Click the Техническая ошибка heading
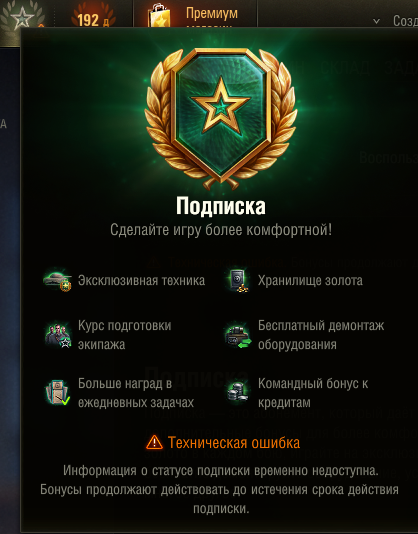Viewport: 418px width, 534px height. tap(234, 443)
